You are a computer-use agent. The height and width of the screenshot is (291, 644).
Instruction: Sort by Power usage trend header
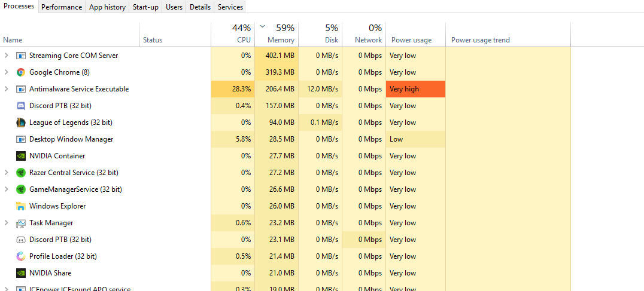point(508,35)
